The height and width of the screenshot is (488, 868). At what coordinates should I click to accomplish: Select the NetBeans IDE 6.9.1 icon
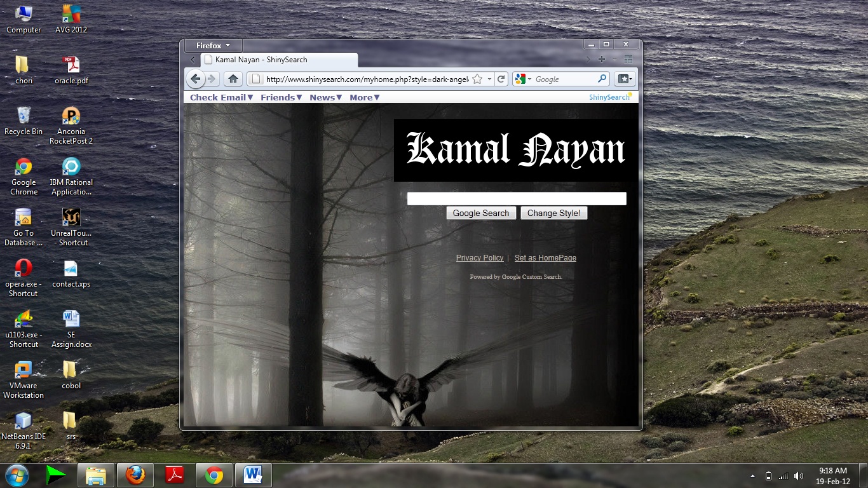(24, 430)
